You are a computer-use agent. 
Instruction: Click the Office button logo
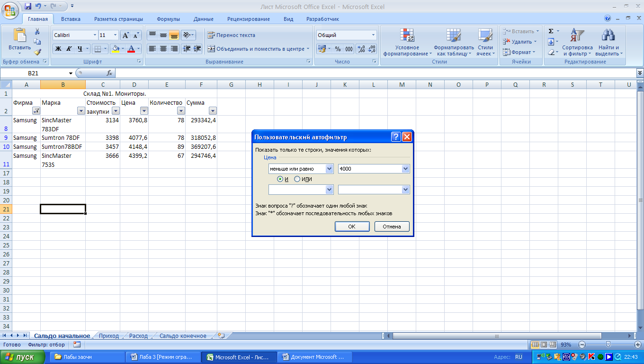[11, 9]
